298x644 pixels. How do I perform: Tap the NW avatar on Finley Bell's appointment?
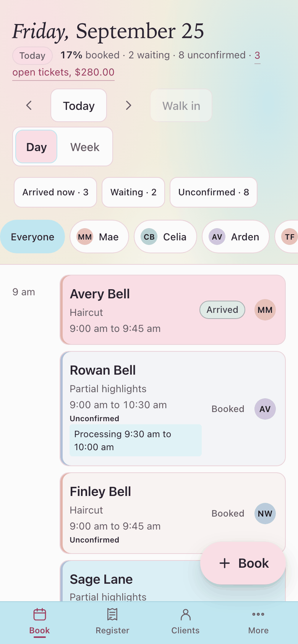click(265, 514)
